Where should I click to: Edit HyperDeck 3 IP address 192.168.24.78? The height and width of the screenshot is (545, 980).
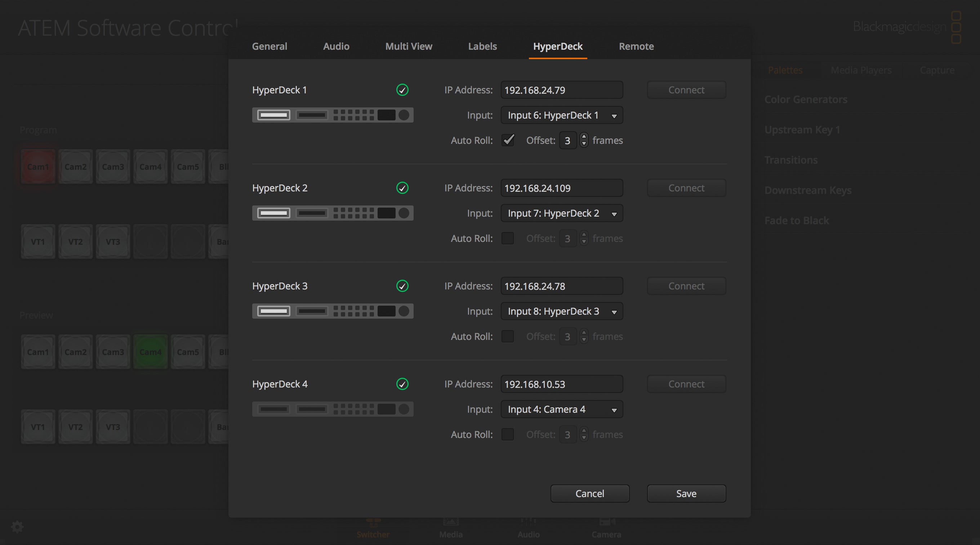click(x=562, y=286)
